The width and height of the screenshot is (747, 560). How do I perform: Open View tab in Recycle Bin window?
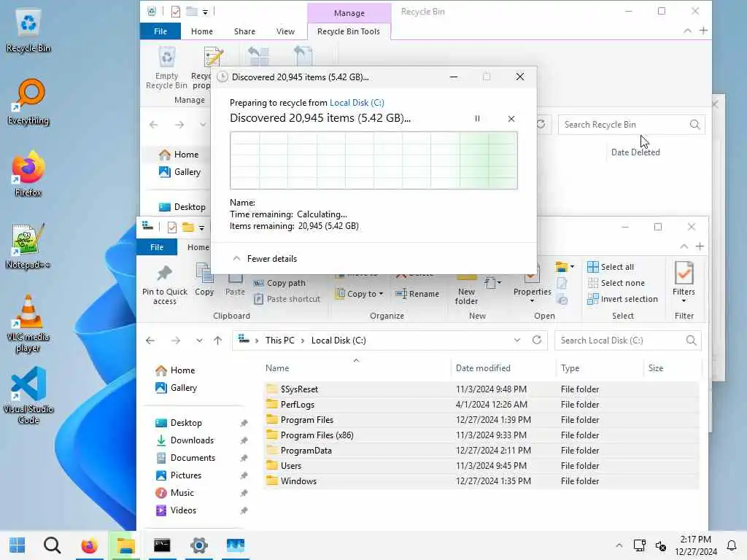point(285,31)
